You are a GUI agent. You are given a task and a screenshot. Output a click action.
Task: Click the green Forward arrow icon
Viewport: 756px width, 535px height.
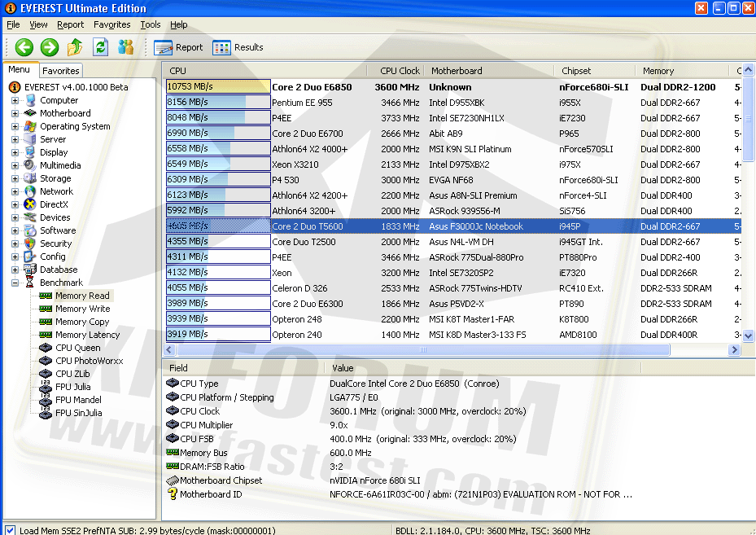49,47
